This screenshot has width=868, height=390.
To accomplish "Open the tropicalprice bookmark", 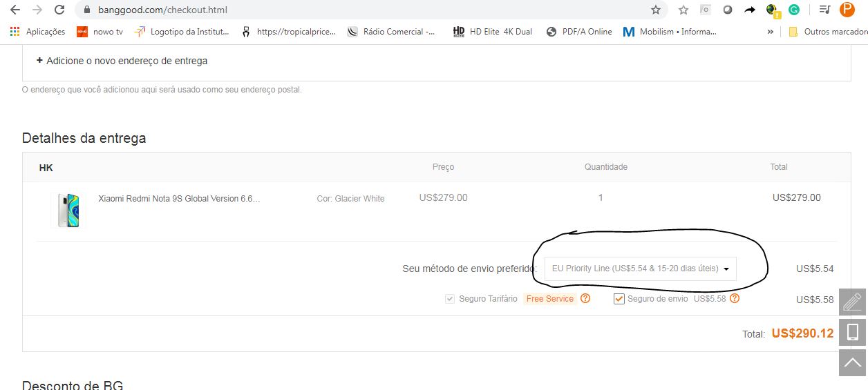I will pos(289,31).
